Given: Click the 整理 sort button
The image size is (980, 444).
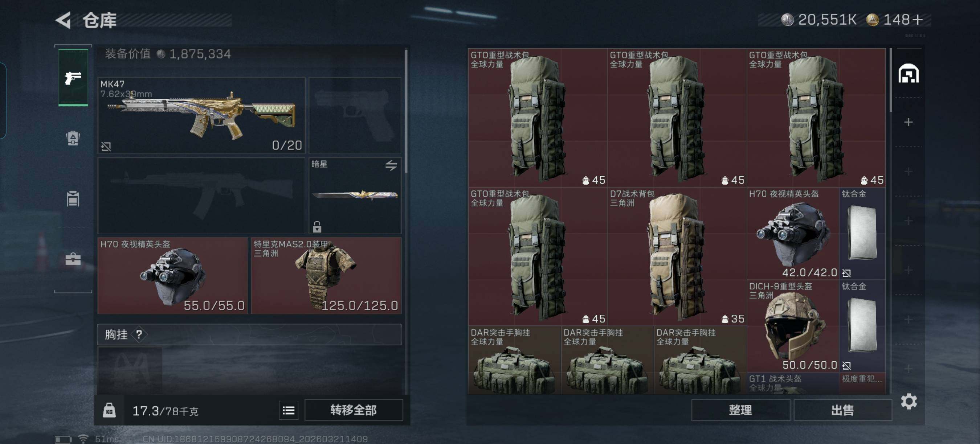Looking at the screenshot, I should tap(740, 410).
